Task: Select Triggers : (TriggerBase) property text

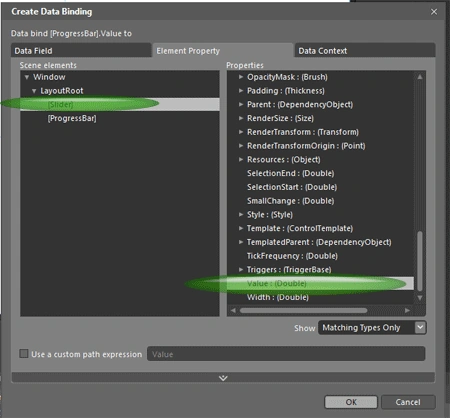Action: tap(289, 269)
